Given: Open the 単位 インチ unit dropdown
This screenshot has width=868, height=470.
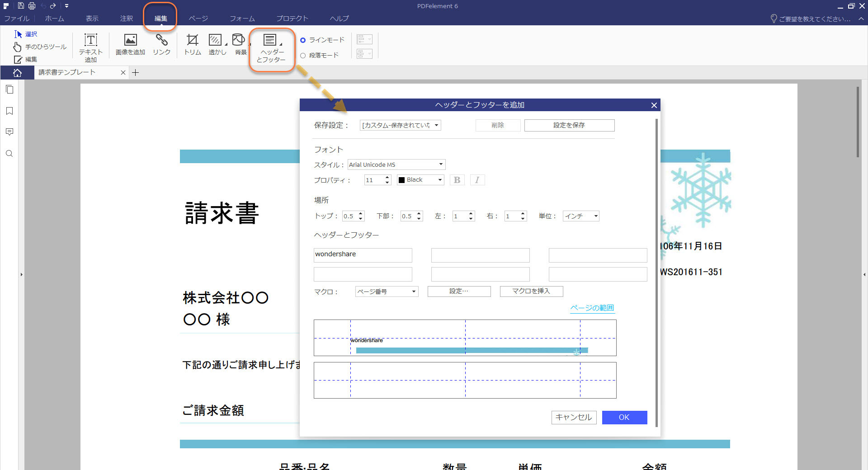Looking at the screenshot, I should (x=581, y=216).
